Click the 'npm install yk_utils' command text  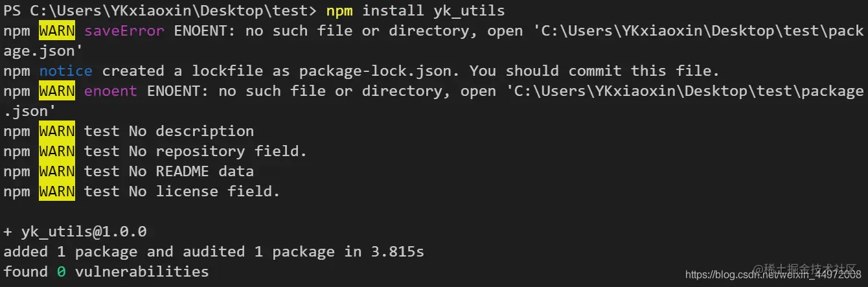click(415, 11)
